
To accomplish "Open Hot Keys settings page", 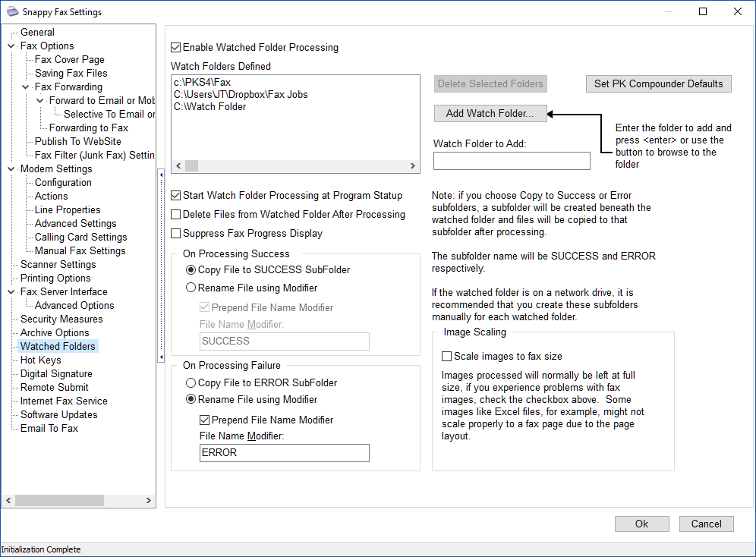I will [x=41, y=360].
